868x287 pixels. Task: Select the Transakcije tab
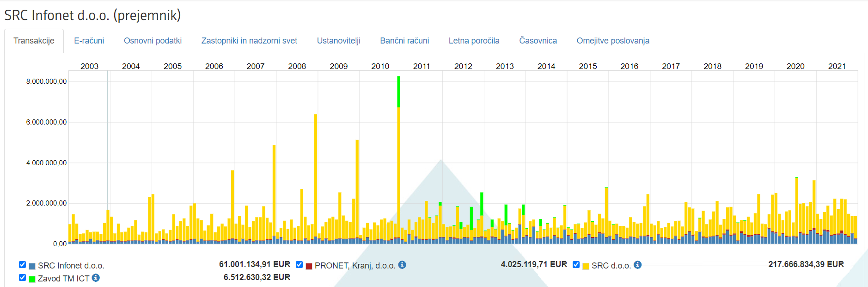pyautogui.click(x=34, y=41)
